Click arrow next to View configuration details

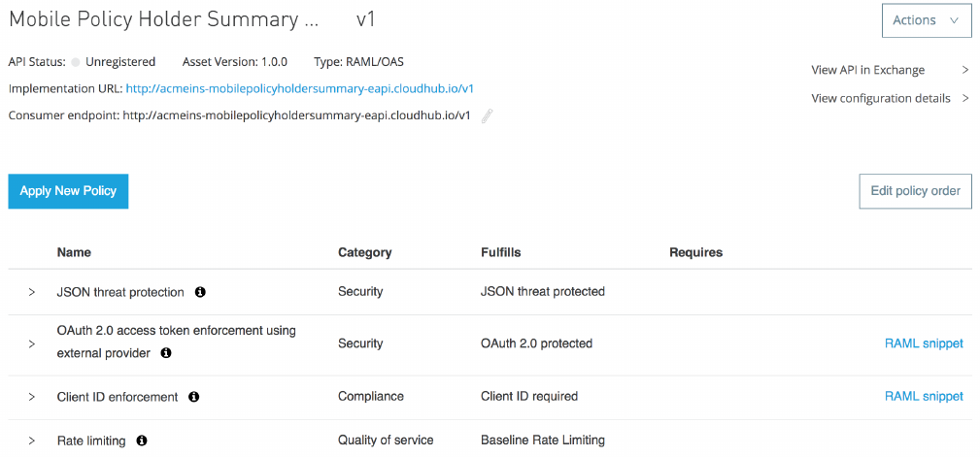point(964,98)
